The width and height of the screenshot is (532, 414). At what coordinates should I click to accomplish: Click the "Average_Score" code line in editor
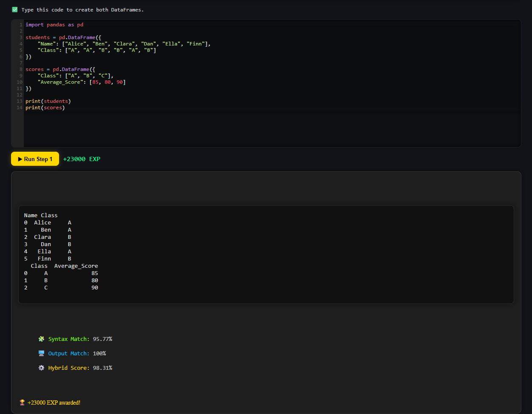click(82, 82)
